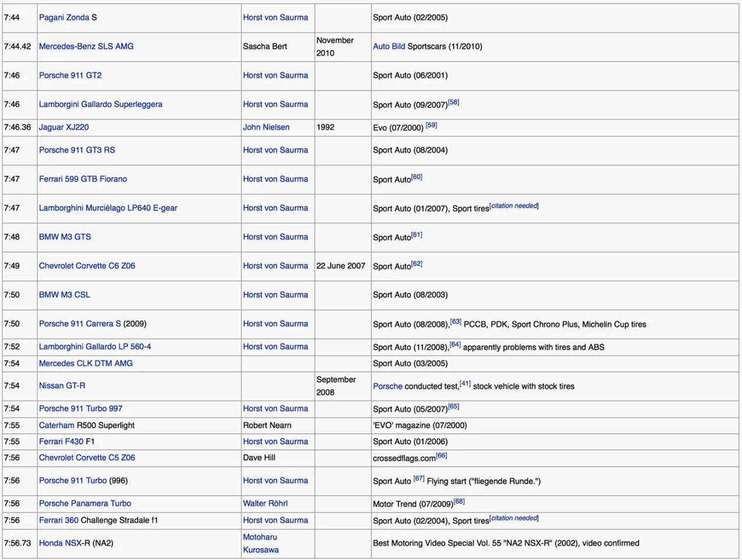Screen dimensions: 742x560
Task: Open the Caterham link
Action: (x=57, y=425)
